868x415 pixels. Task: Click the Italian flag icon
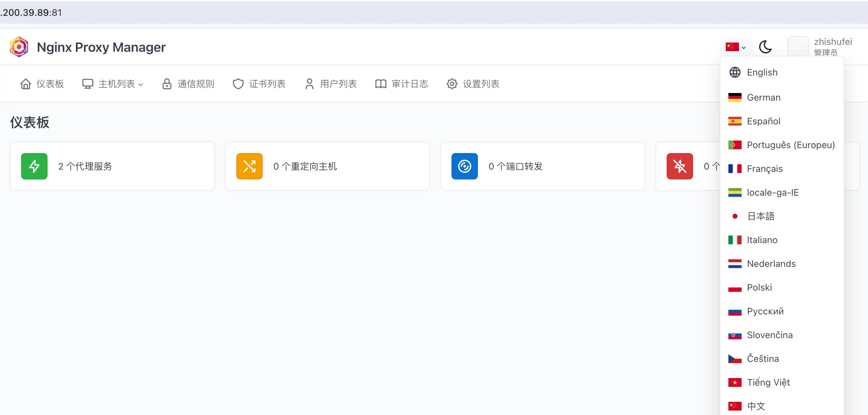735,240
